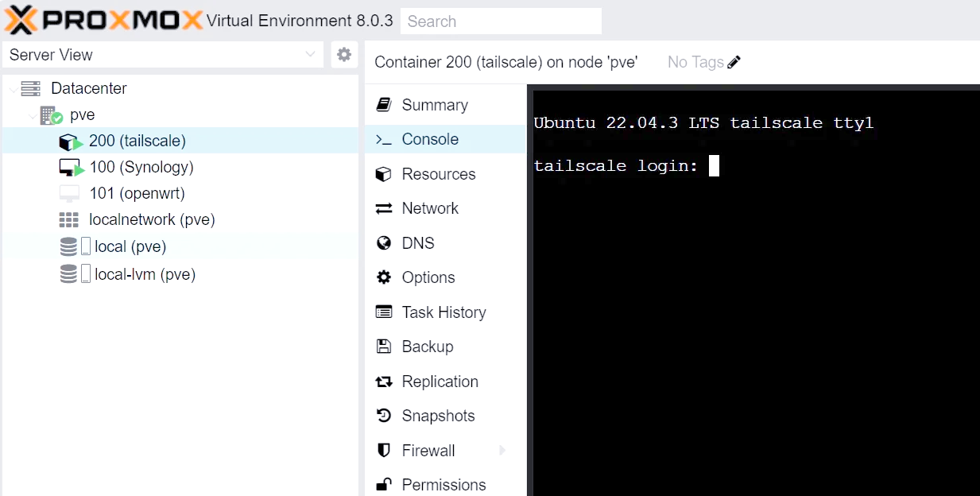Click the Permissions unlock icon

[384, 485]
